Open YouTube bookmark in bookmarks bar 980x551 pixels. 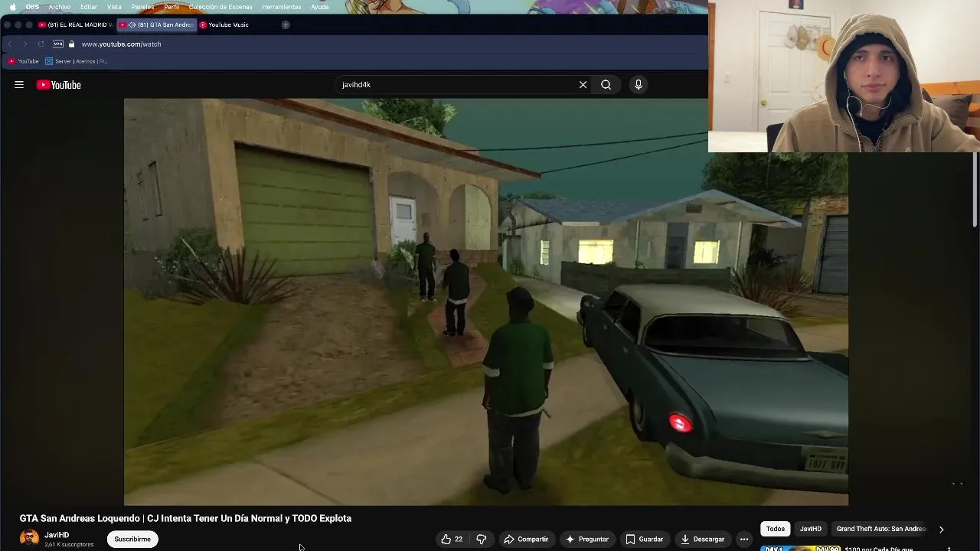[23, 61]
